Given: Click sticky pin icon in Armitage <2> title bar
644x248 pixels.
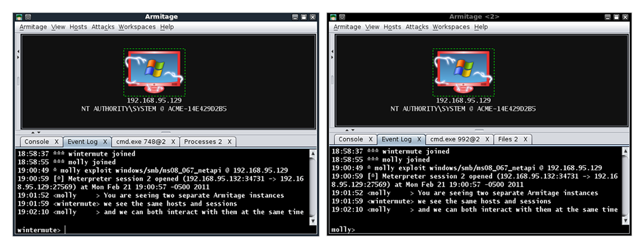Looking at the screenshot, I should click(x=342, y=17).
